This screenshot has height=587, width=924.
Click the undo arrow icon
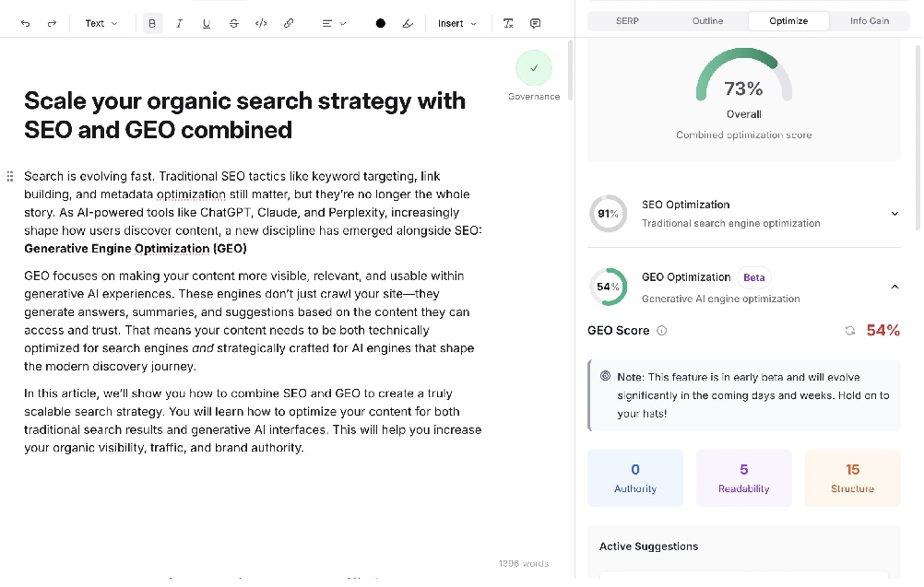(25, 23)
